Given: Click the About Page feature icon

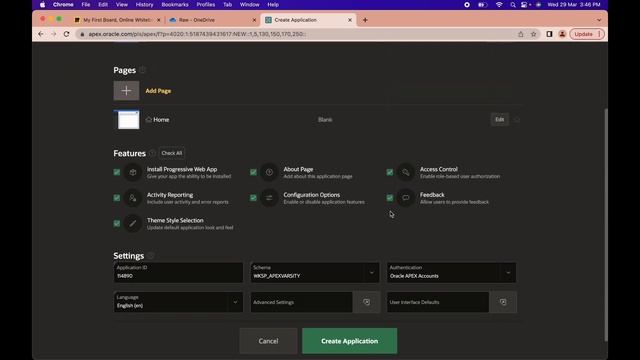Looking at the screenshot, I should [269, 172].
